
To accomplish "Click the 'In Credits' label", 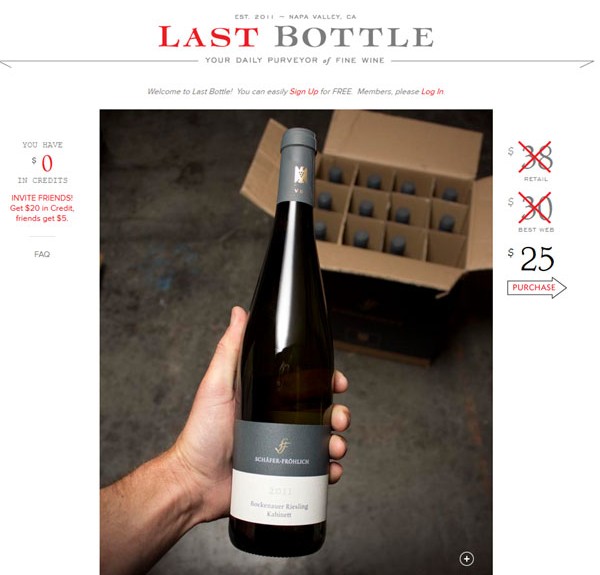I will (42, 180).
